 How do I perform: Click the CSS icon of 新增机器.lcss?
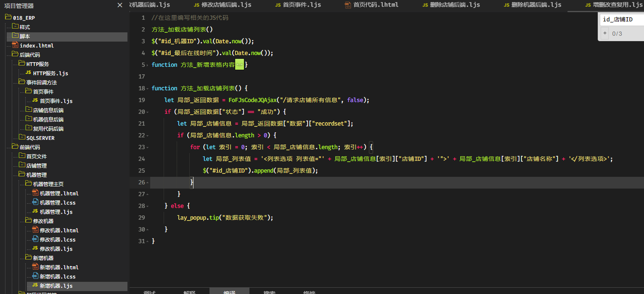click(x=35, y=276)
